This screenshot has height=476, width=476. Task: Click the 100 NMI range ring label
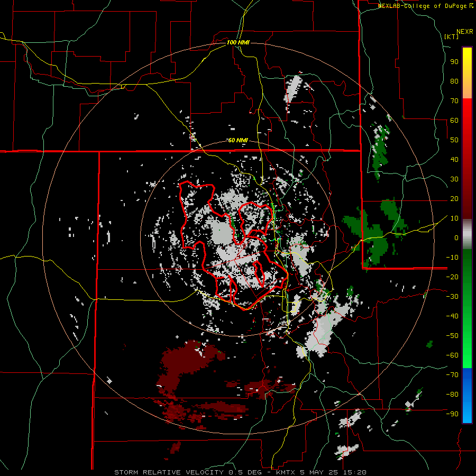click(238, 42)
